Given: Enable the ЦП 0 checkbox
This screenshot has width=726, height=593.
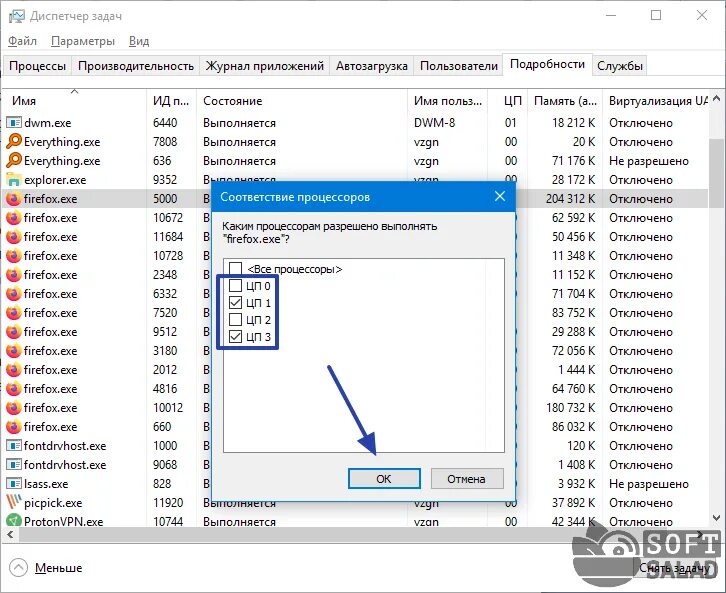Looking at the screenshot, I should tap(236, 286).
